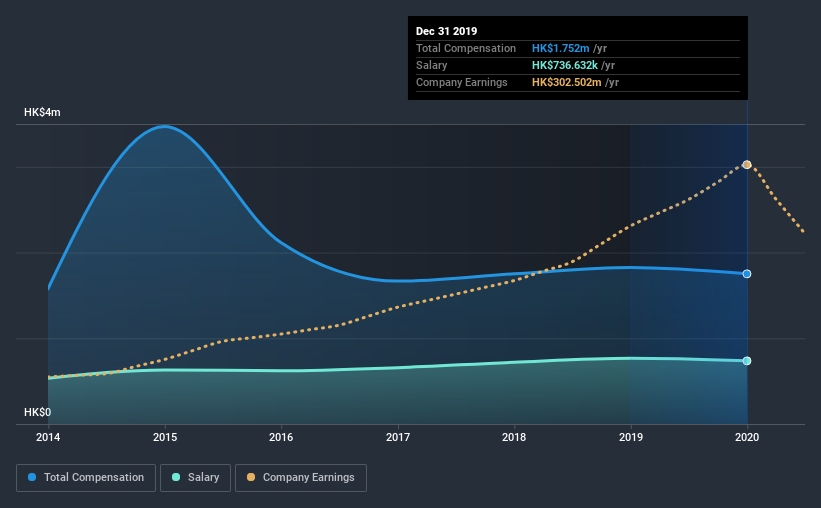Toggle the Total Compensation legend button
The height and width of the screenshot is (508, 821).
tap(86, 478)
